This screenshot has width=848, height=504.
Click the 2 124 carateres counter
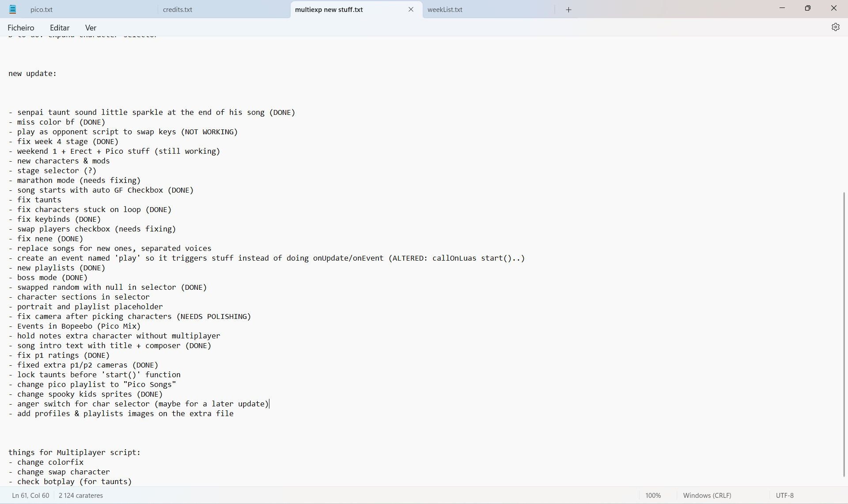81,495
